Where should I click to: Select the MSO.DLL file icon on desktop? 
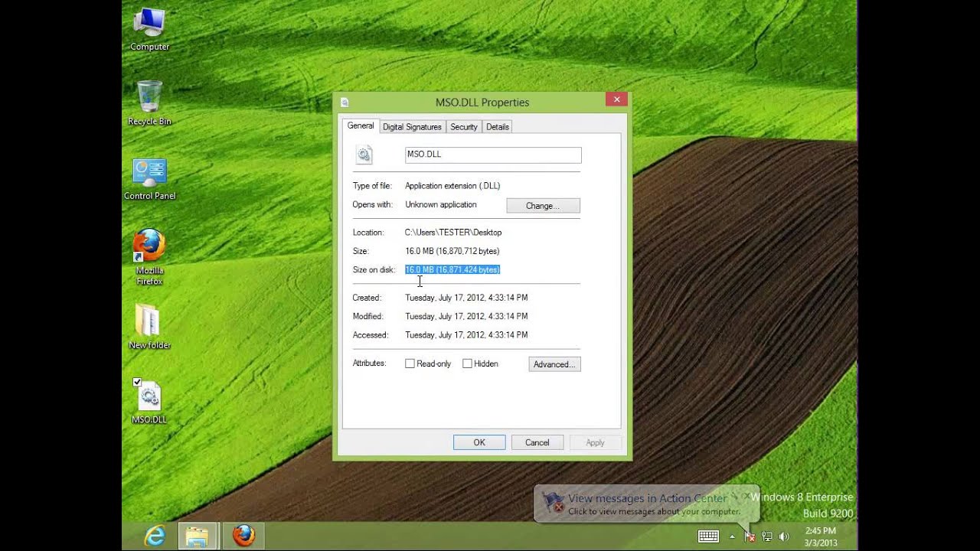[149, 402]
